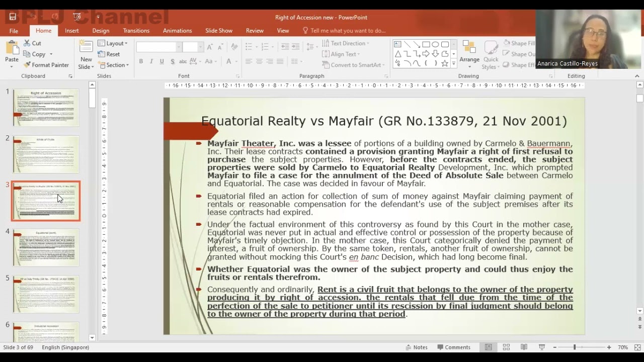Open Text Direction dropdown

point(346,43)
